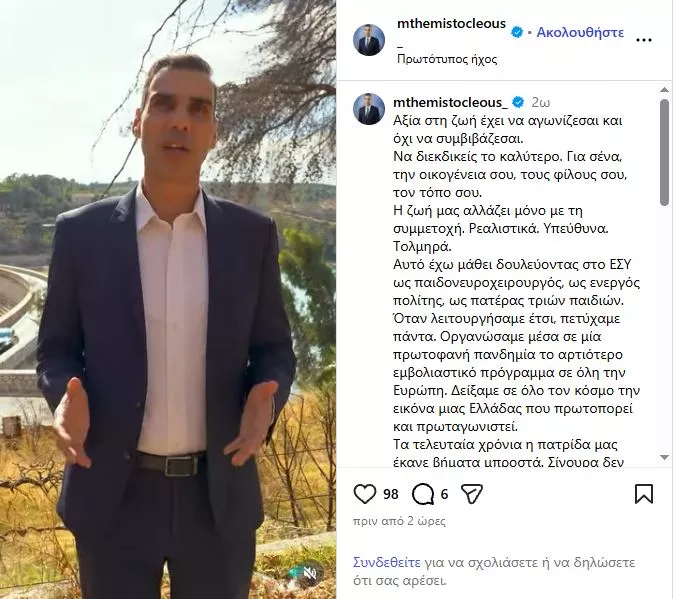Like the post with the heart icon
The image size is (673, 599).
pos(365,493)
